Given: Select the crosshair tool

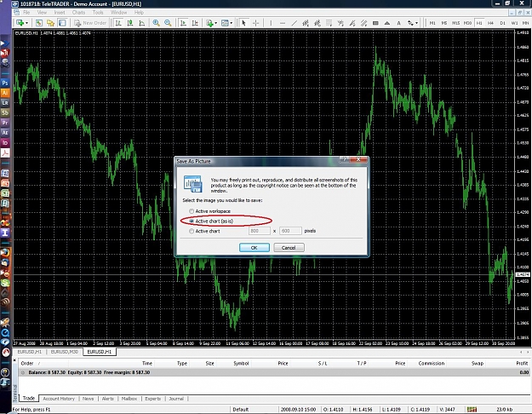Looking at the screenshot, I should coord(256,23).
